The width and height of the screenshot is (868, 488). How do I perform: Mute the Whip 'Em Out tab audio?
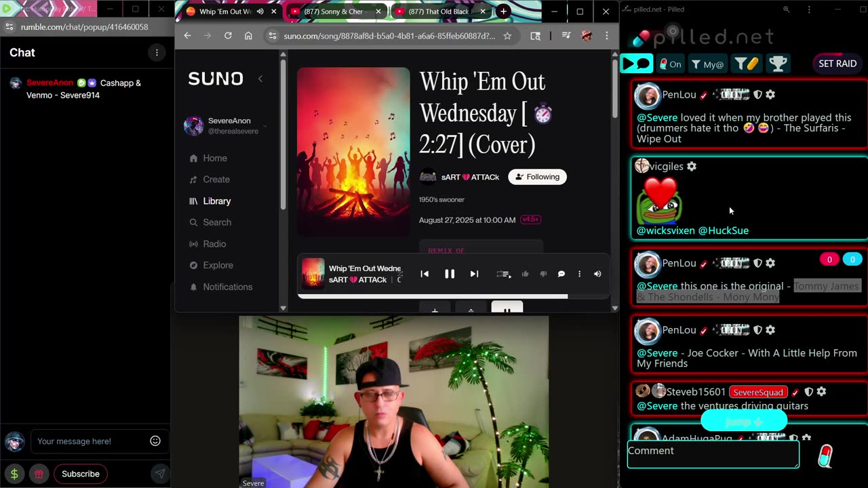tap(260, 12)
